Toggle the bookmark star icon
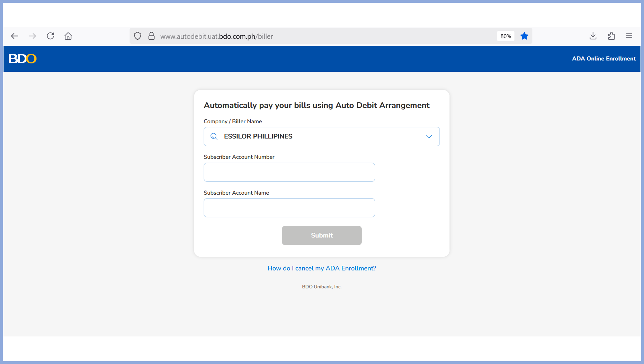The height and width of the screenshot is (364, 644). [524, 36]
